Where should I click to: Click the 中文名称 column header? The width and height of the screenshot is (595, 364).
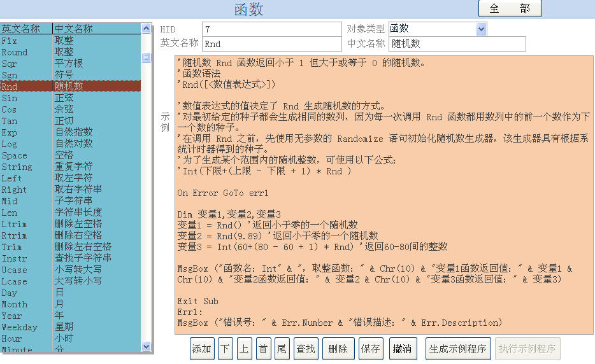(96, 29)
